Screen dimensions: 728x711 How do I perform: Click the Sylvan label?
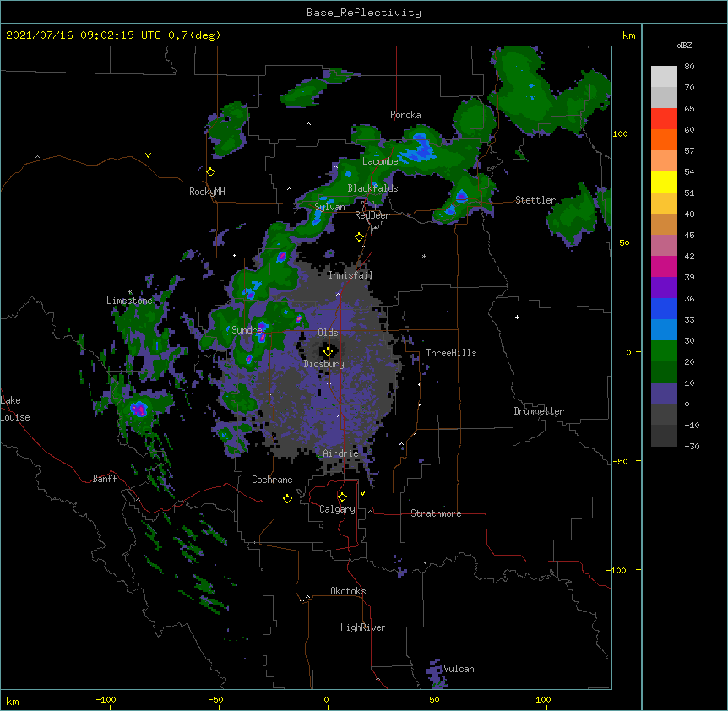(x=329, y=207)
